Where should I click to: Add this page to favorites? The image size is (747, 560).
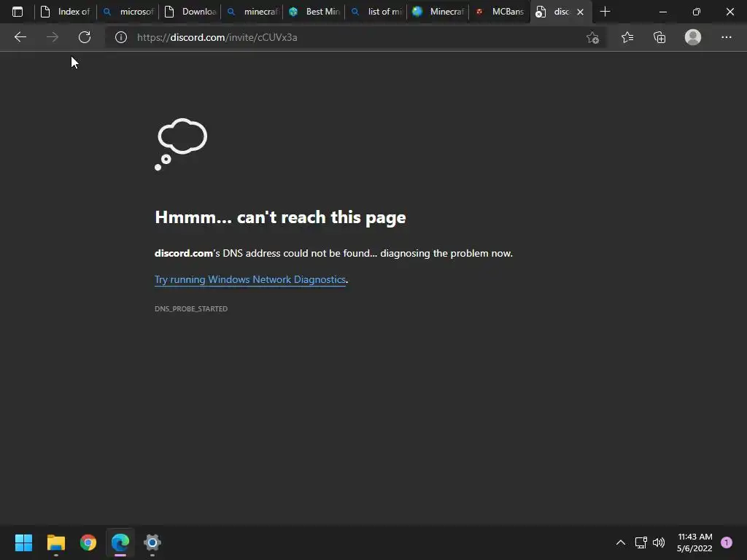click(592, 37)
